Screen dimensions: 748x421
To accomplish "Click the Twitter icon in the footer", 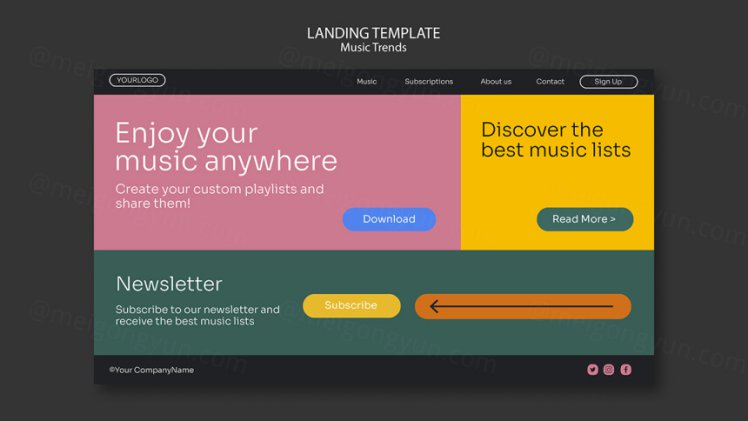I will tap(592, 370).
